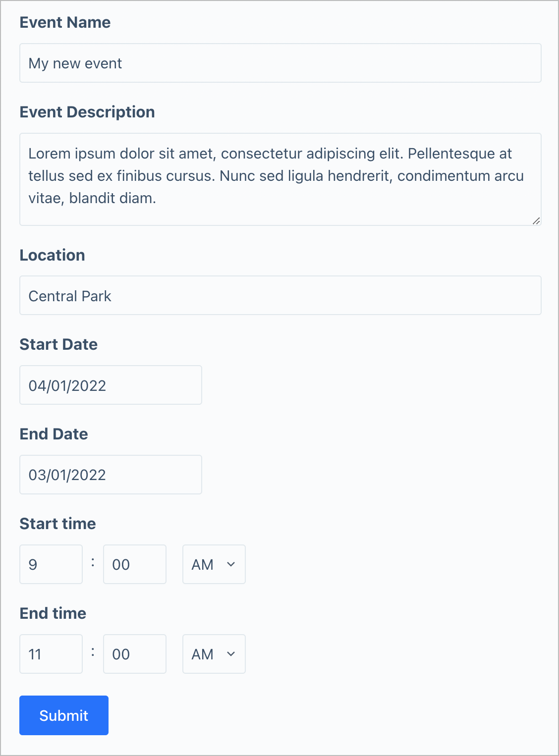
Task: Click the Event Name input field
Action: [280, 63]
